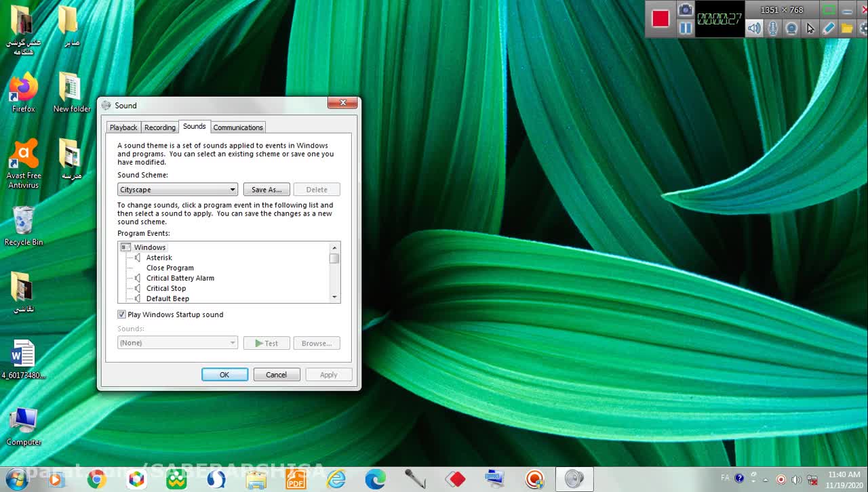Toggle Play Windows Startup sound checkbox
Image resolution: width=868 pixels, height=492 pixels.
point(122,314)
